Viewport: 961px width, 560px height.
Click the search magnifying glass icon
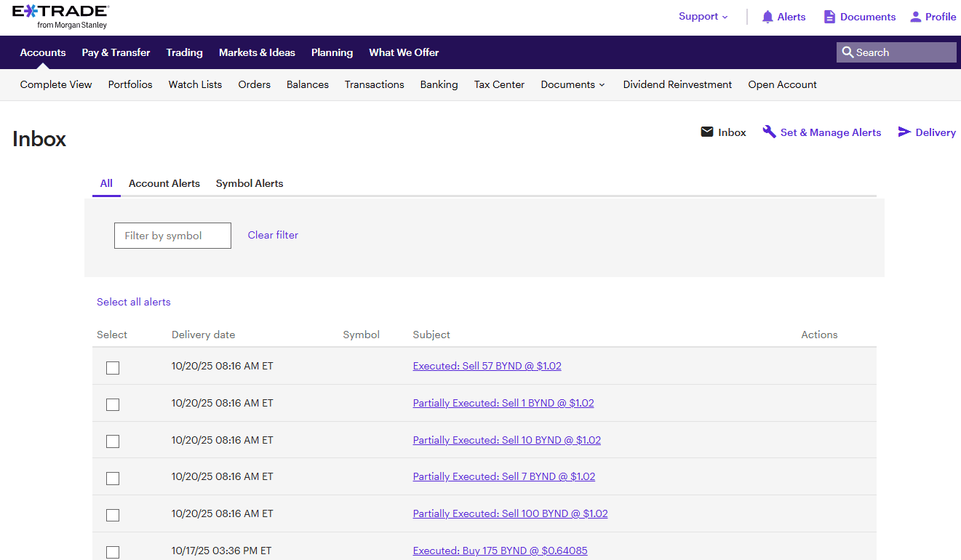tap(848, 52)
